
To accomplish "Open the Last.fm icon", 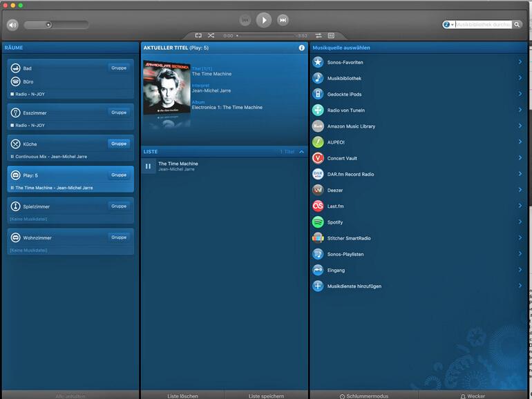I will tap(318, 206).
